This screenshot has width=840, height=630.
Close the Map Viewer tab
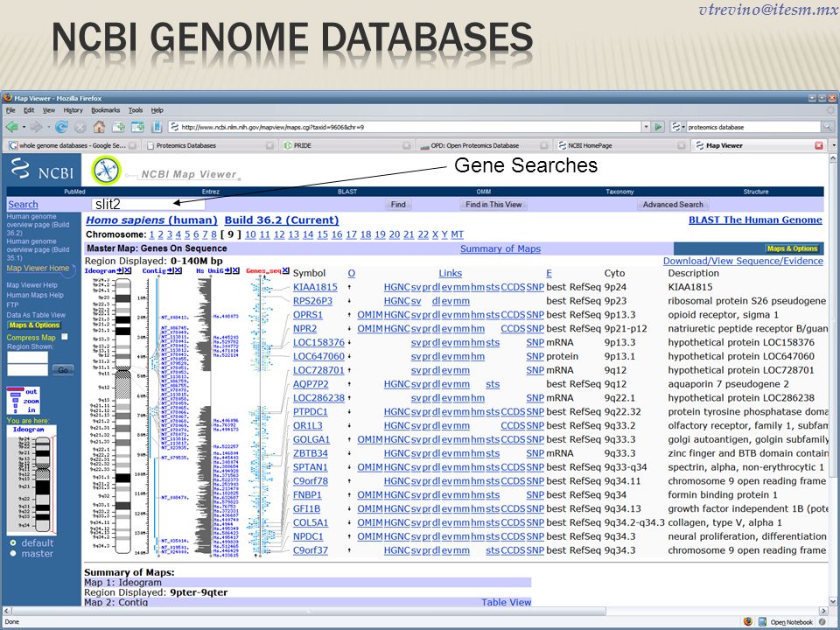(819, 145)
